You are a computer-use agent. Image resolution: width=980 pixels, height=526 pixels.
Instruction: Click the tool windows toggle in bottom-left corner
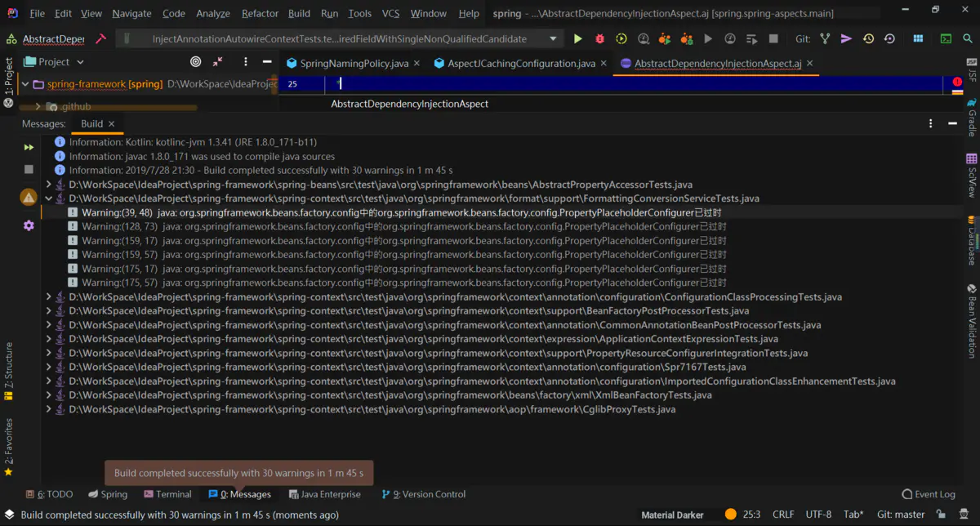coord(8,515)
